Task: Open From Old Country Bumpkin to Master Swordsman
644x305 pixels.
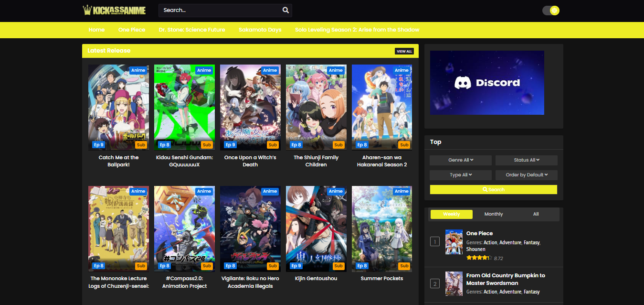Action: (x=506, y=279)
